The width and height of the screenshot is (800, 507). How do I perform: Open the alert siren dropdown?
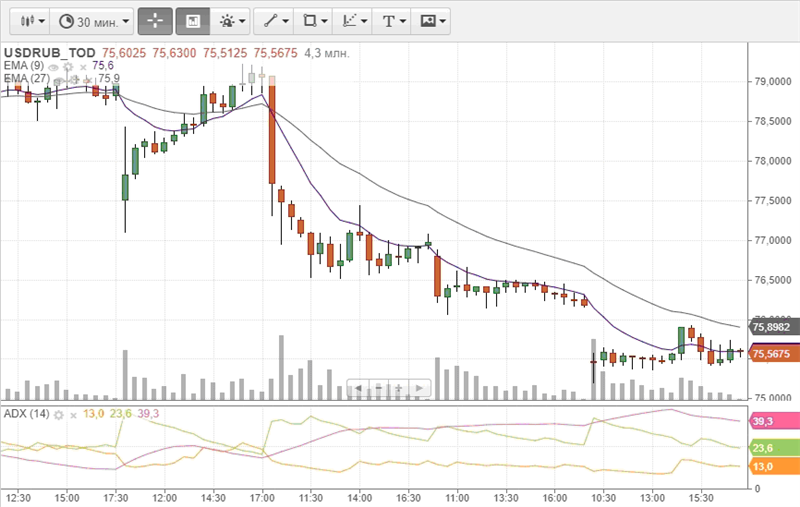[231, 21]
